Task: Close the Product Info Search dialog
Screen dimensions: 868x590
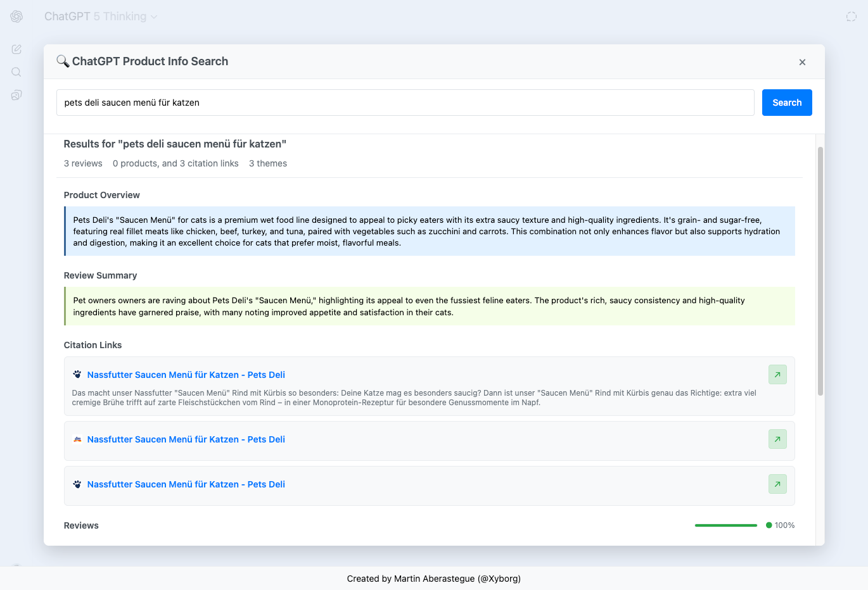Action: (x=802, y=62)
